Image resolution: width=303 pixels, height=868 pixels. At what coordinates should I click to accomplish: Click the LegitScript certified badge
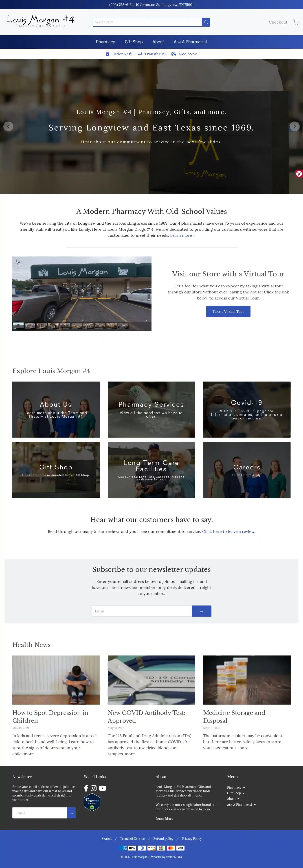(92, 802)
